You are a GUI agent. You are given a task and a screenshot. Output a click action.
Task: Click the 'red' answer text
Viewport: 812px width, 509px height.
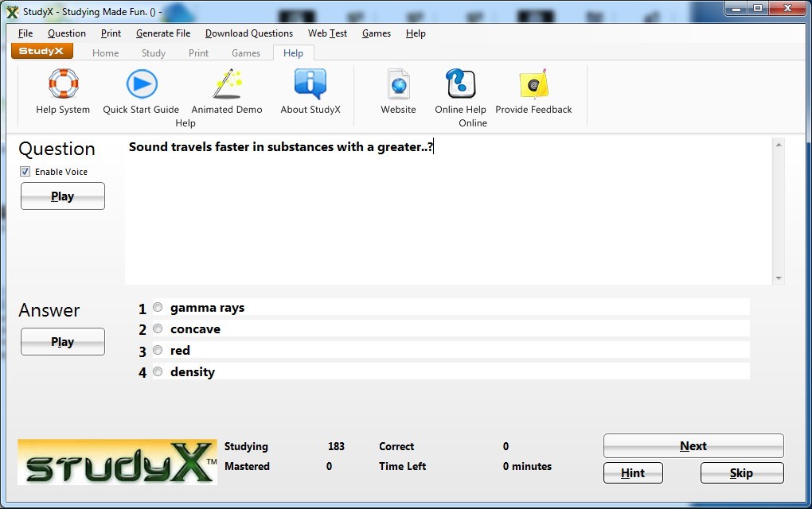tap(180, 351)
